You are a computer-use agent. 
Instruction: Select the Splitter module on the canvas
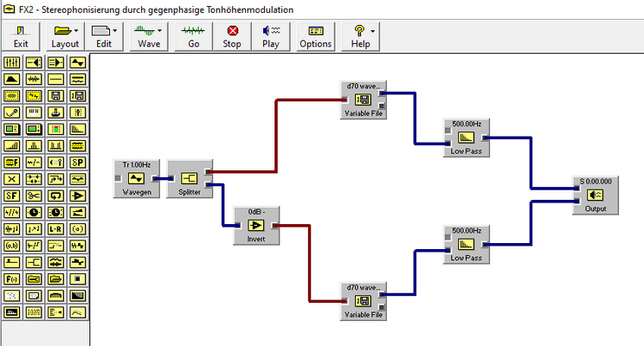[x=190, y=178]
